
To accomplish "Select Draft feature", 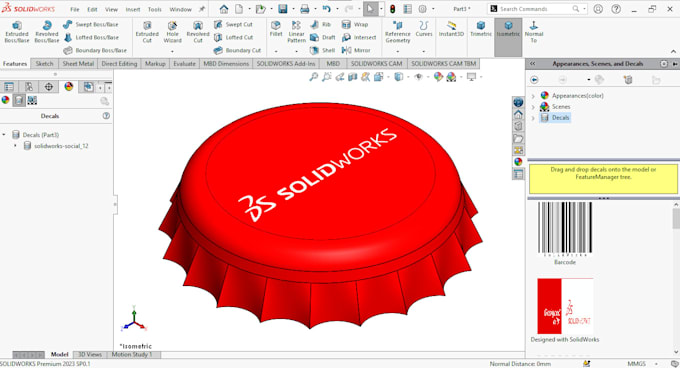I will (x=323, y=38).
